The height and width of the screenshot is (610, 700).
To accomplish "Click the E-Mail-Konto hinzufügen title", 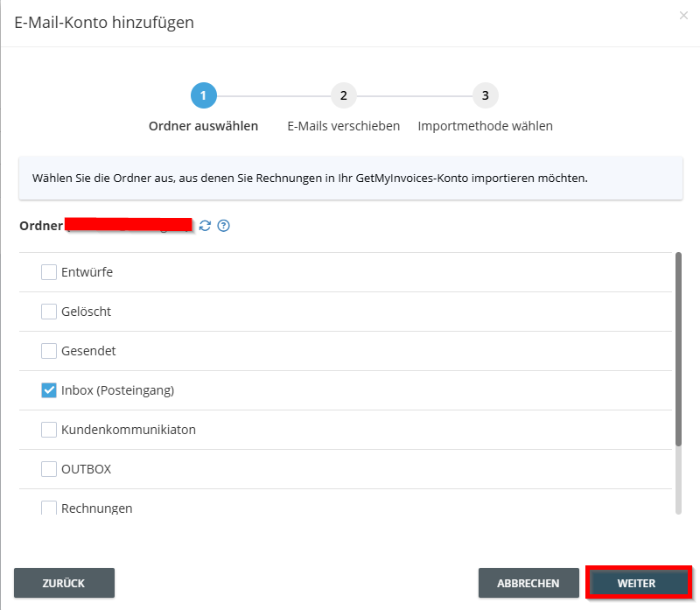I will (104, 23).
